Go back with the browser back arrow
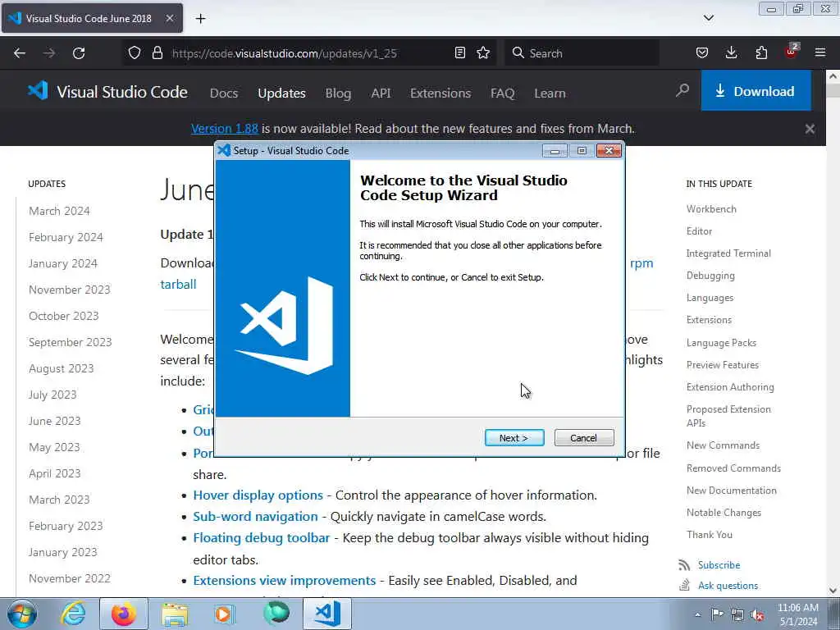This screenshot has width=840, height=630. pos(20,53)
